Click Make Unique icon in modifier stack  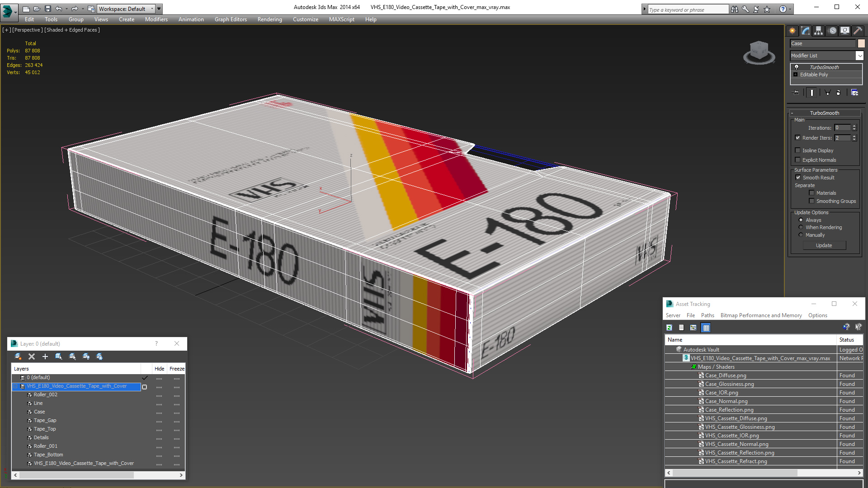point(827,92)
